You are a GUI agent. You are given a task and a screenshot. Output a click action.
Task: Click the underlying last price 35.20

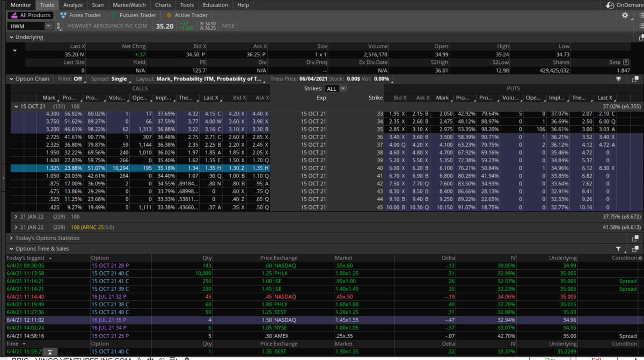point(71,54)
